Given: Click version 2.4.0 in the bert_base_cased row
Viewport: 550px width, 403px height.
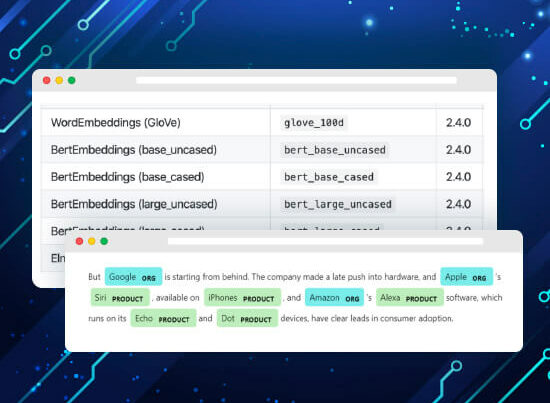Looking at the screenshot, I should pos(458,177).
